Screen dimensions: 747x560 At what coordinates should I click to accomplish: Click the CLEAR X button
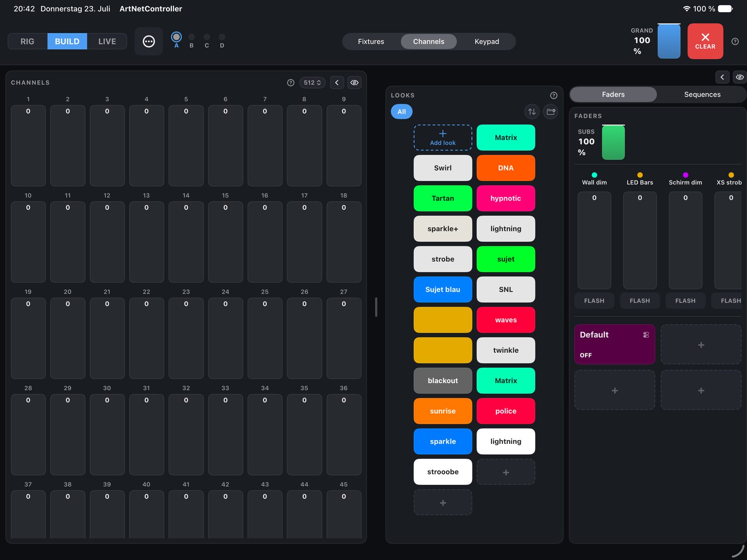coord(705,41)
